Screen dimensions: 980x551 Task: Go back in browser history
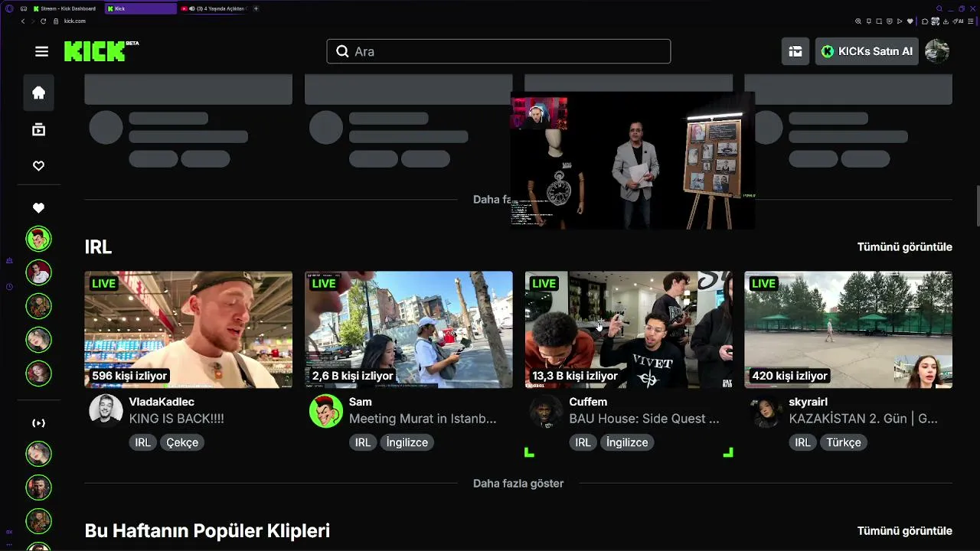click(x=23, y=21)
